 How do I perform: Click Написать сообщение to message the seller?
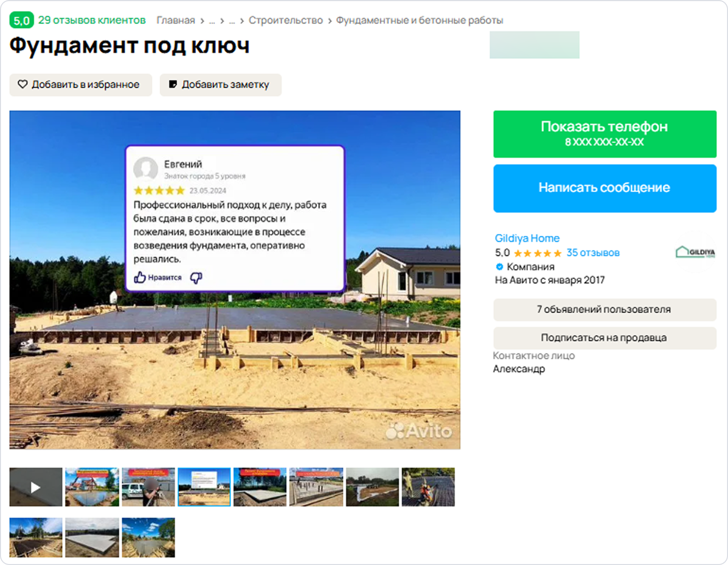coord(604,188)
